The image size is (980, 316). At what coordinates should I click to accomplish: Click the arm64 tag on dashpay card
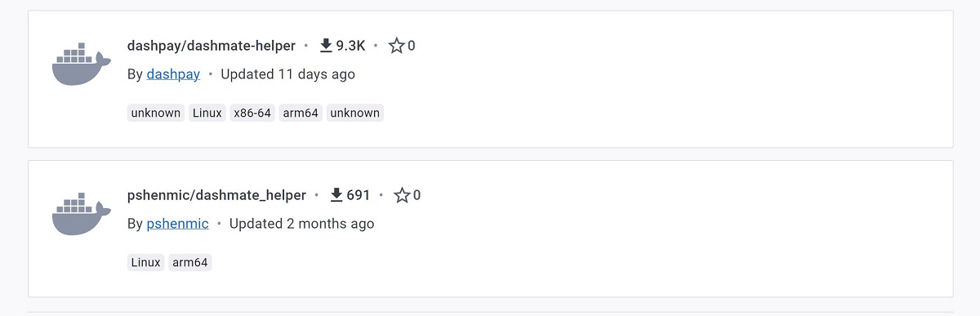coord(301,113)
